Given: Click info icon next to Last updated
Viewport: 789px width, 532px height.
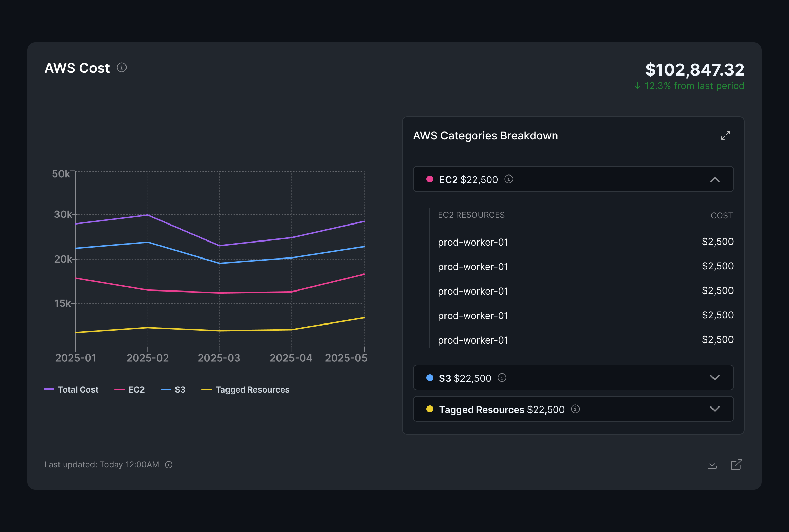Looking at the screenshot, I should 169,465.
